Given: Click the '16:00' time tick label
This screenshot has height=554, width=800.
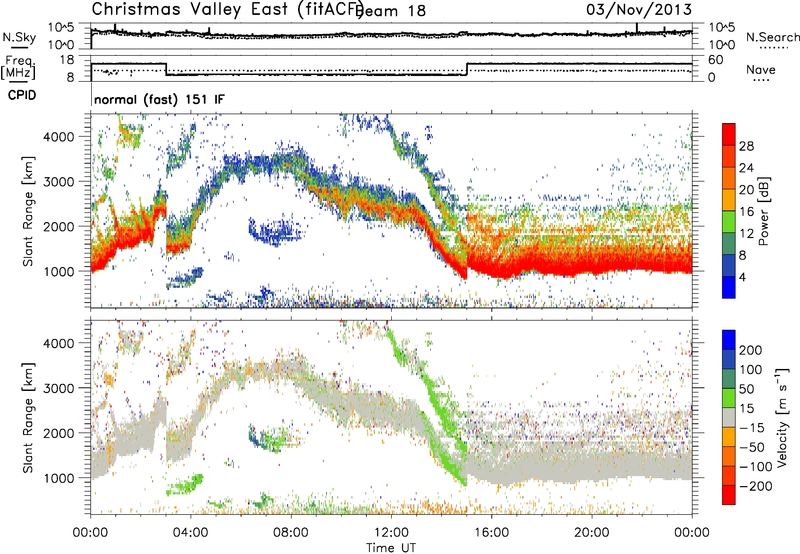Looking at the screenshot, I should [x=492, y=532].
